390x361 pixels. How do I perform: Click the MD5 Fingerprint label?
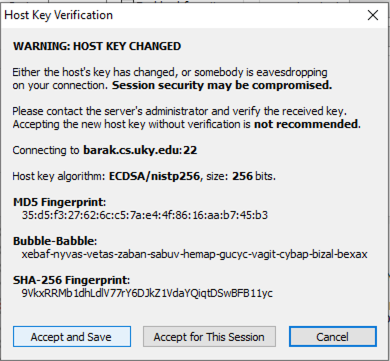59,202
